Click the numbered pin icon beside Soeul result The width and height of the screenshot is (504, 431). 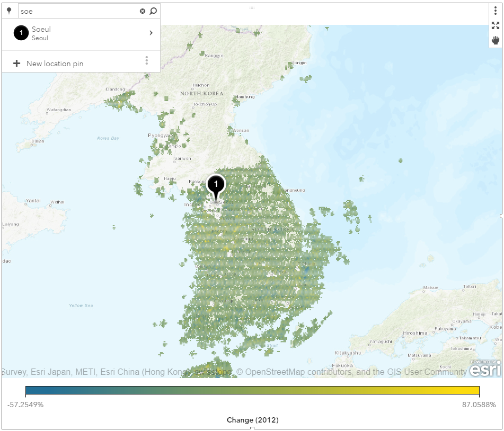point(21,33)
